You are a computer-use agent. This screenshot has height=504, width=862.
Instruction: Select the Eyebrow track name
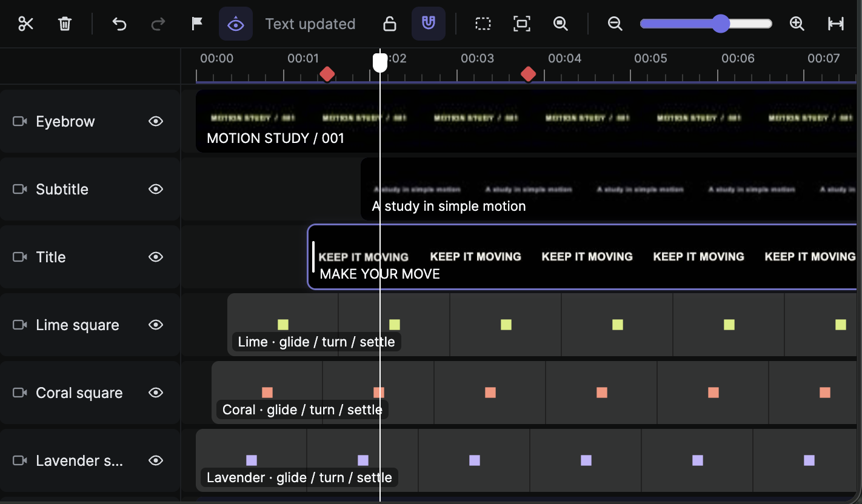pos(65,121)
